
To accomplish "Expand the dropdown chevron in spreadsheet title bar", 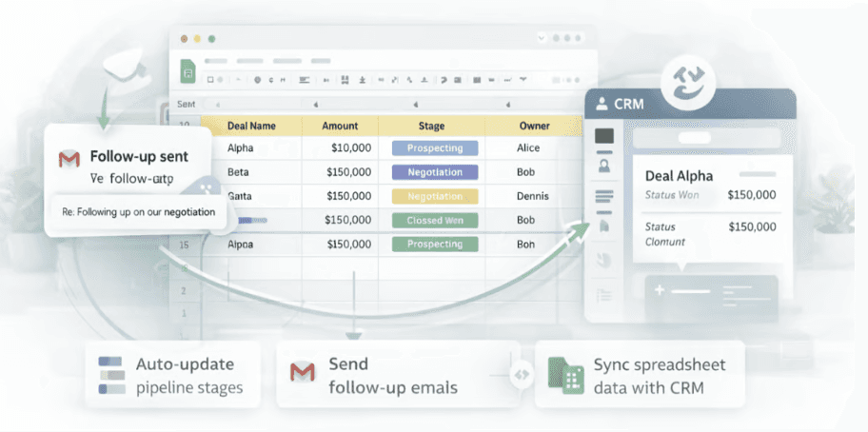I will coord(542,38).
